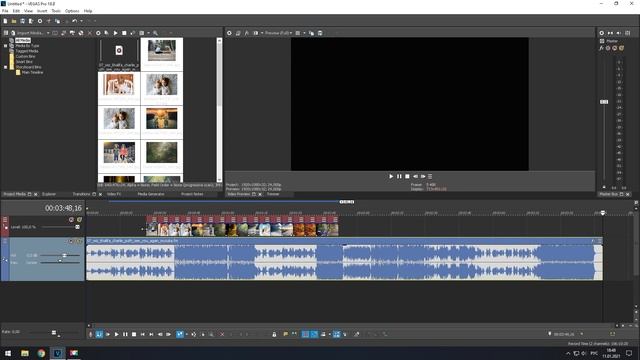
Task: Pause timeline from the transport bar
Action: click(125, 334)
